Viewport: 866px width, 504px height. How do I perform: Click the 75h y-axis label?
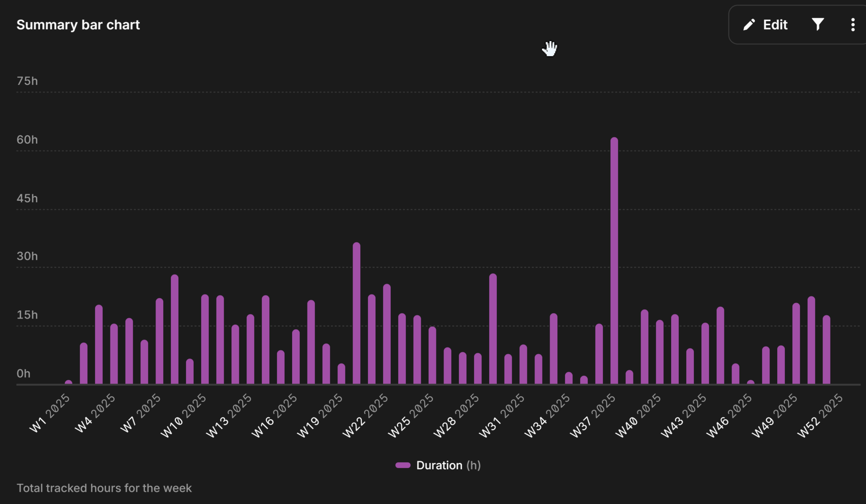pyautogui.click(x=27, y=81)
